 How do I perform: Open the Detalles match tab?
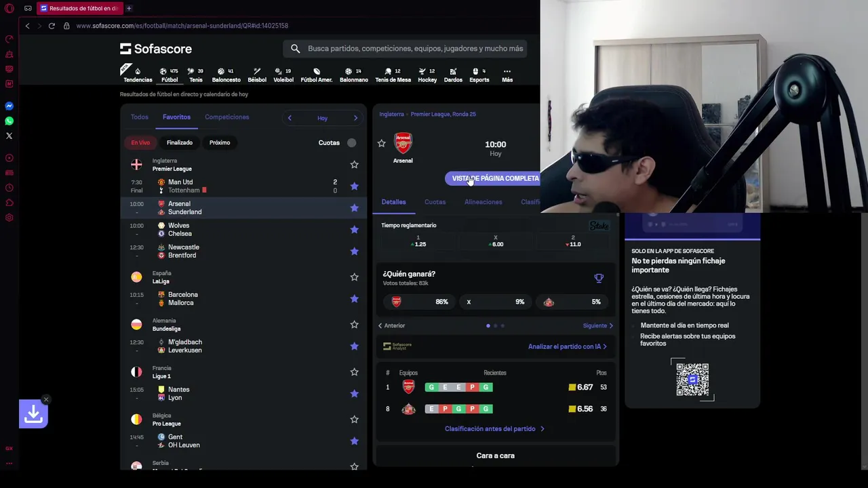[x=393, y=202]
